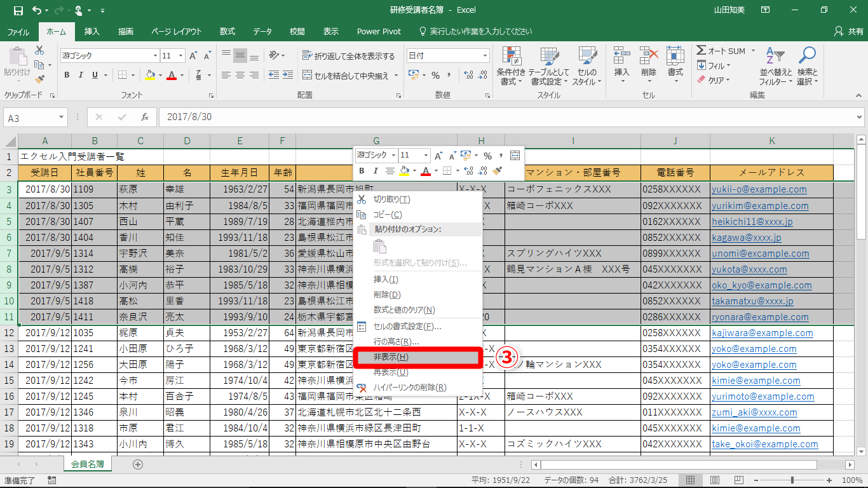The height and width of the screenshot is (488, 868).
Task: Increase decimal places in the ribbon number group
Action: (x=468, y=76)
